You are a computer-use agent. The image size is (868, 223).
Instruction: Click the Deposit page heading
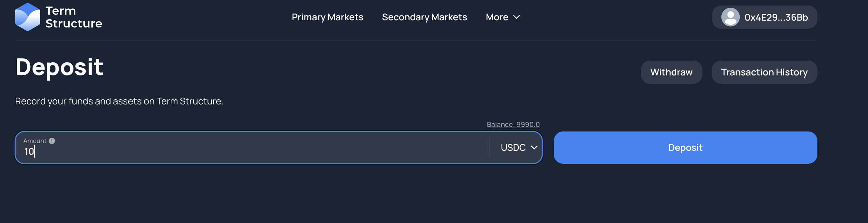[x=59, y=67]
